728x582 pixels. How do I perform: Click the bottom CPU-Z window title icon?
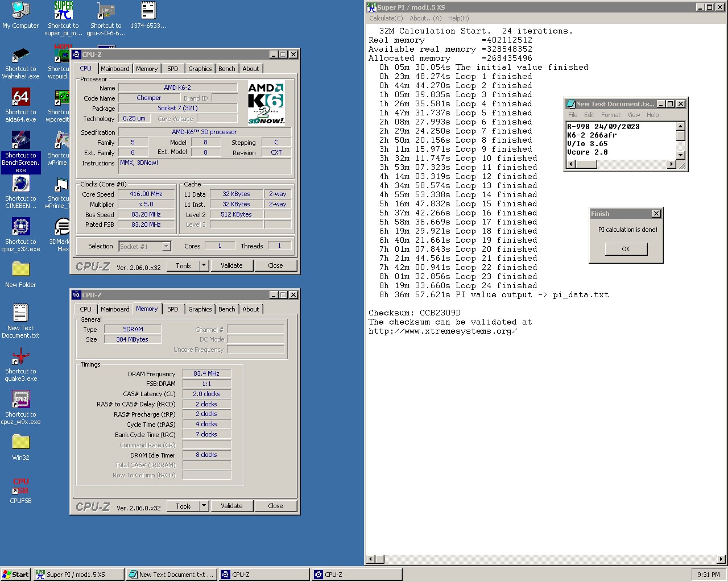(77, 295)
